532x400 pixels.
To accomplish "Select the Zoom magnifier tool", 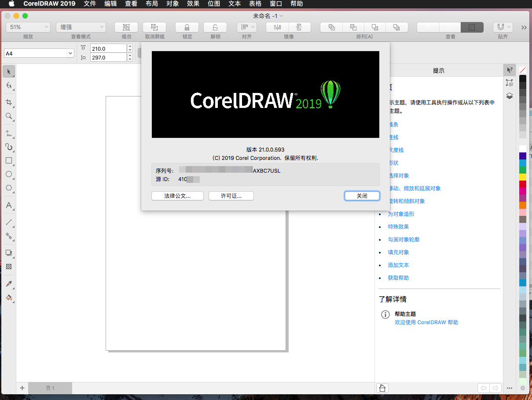I will point(8,116).
